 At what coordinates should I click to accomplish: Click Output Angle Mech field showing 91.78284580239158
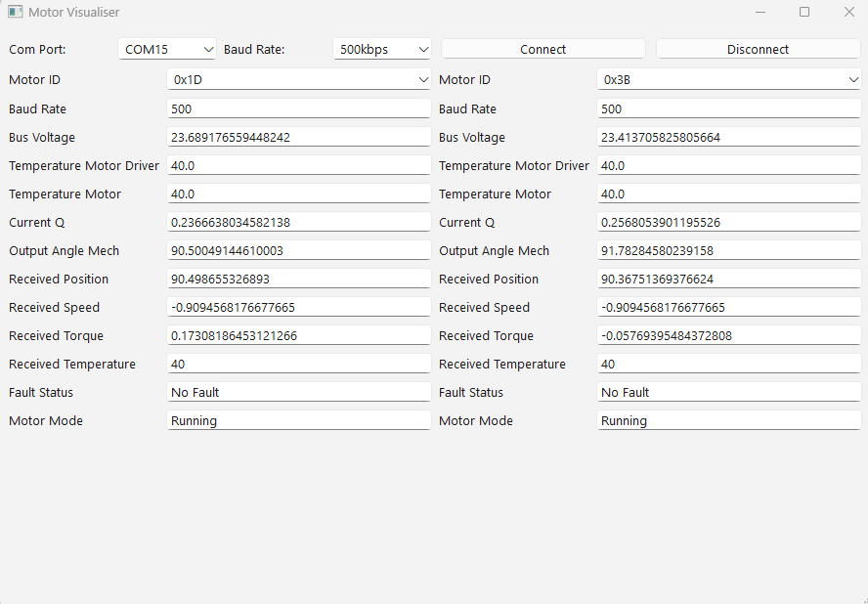pyautogui.click(x=729, y=250)
